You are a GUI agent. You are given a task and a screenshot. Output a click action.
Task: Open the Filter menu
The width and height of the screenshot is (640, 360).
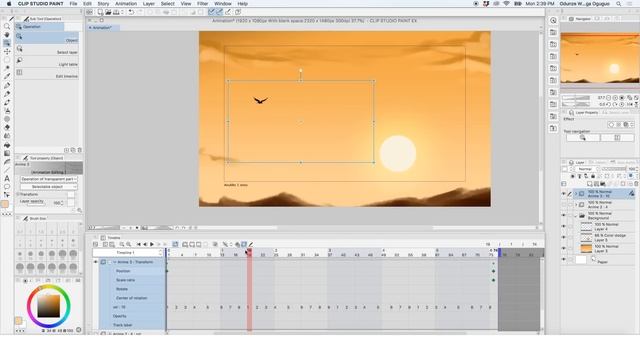pyautogui.click(x=202, y=4)
